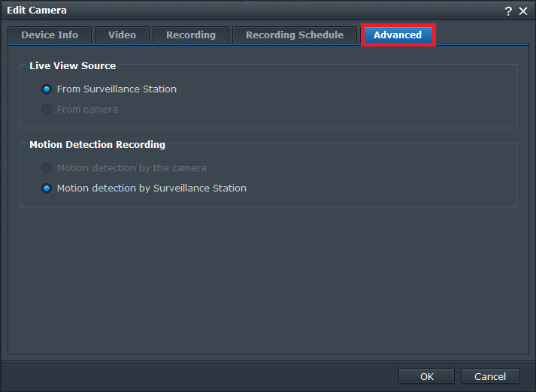The height and width of the screenshot is (392, 536).
Task: Click the 'From Surveillance Station' label text
Action: [117, 89]
